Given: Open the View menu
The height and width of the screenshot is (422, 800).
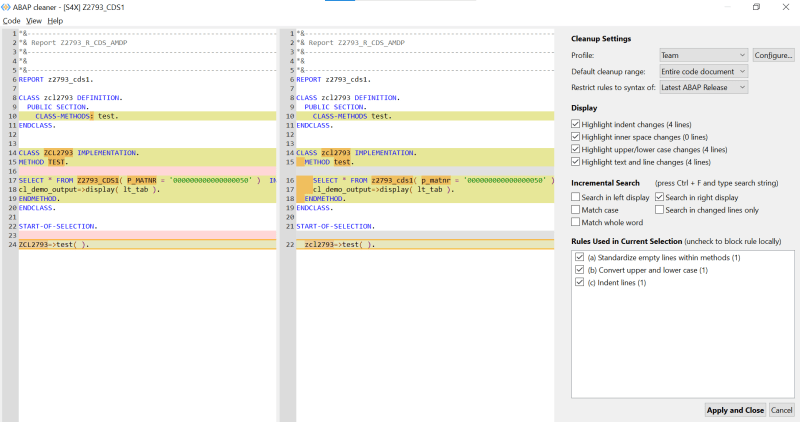Looking at the screenshot, I should pyautogui.click(x=34, y=21).
